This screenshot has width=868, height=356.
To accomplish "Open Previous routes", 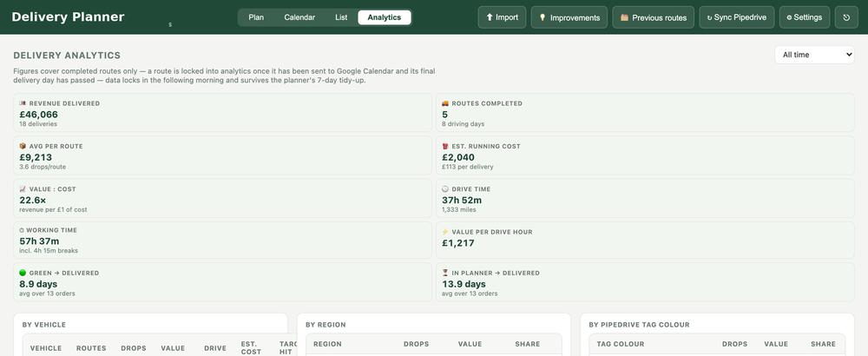I will tap(654, 17).
